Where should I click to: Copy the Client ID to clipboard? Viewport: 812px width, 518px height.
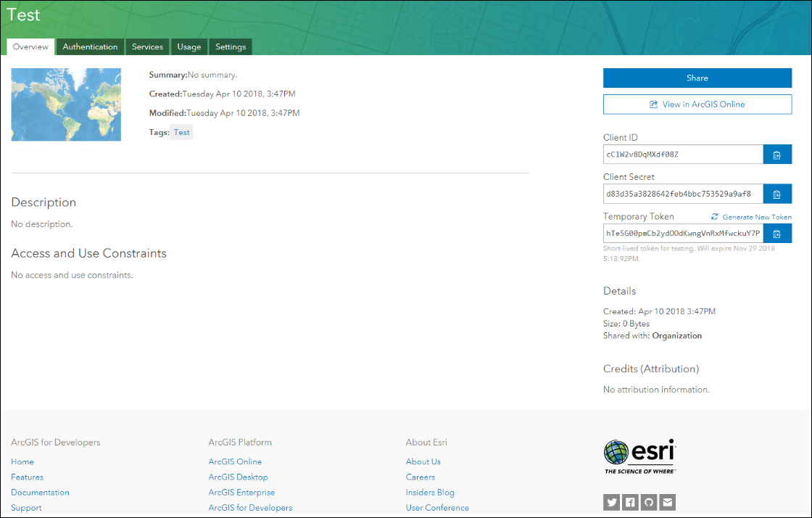click(776, 155)
